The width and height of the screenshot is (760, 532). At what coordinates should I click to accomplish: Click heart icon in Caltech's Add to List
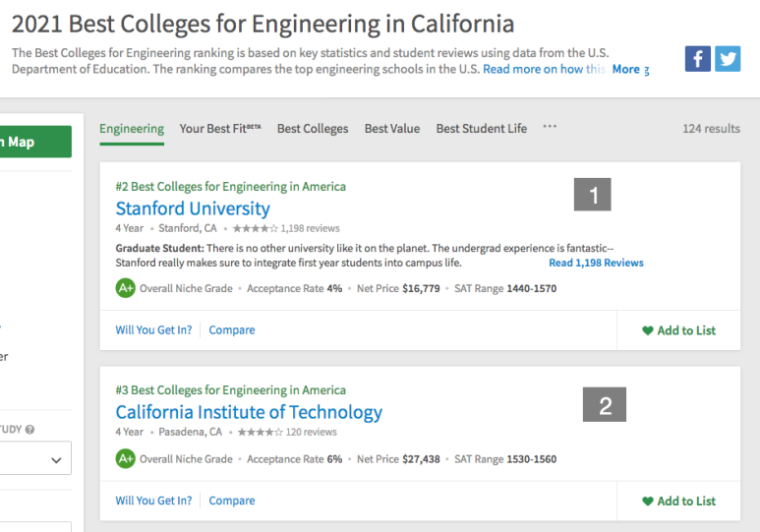[648, 502]
